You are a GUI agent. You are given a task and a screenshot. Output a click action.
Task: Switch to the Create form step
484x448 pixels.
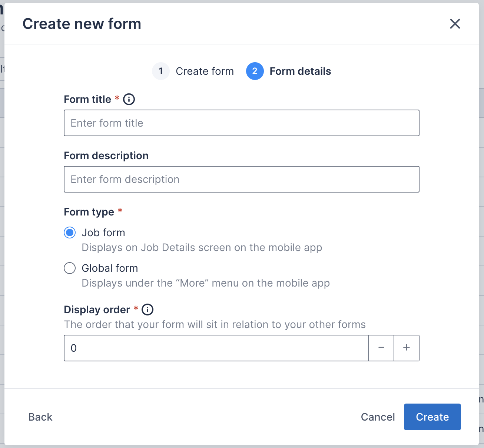pyautogui.click(x=205, y=71)
